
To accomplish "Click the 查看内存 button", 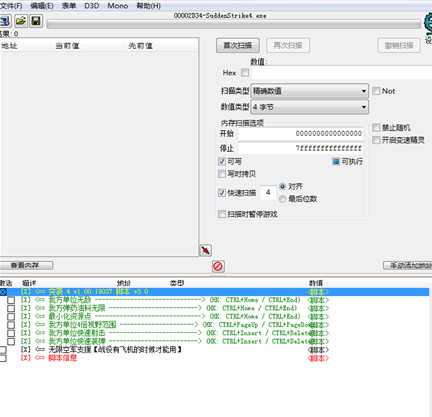I will (26, 265).
